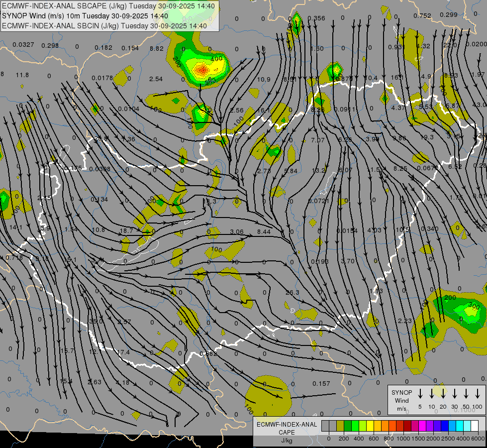This screenshot has width=487, height=448.
Task: Click the map value 11.8
Action: 22,75
